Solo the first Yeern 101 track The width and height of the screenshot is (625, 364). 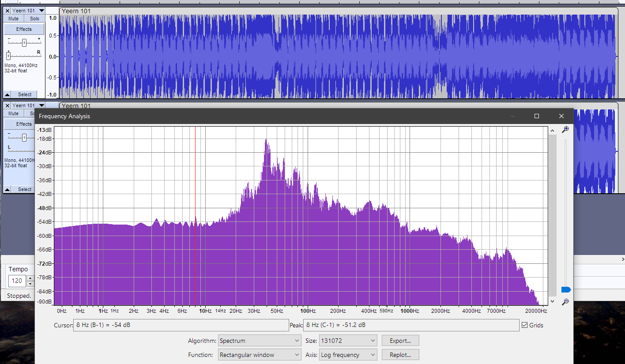click(x=34, y=19)
